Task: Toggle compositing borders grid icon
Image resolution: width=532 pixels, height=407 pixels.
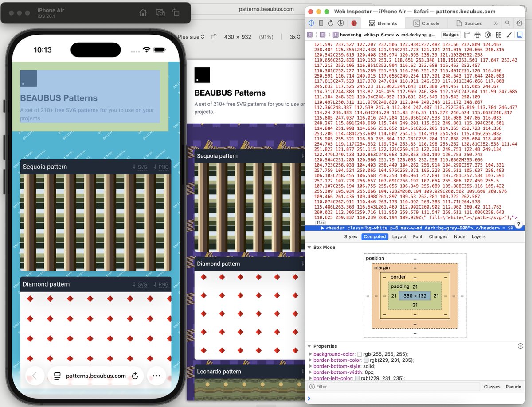Action: (499, 35)
